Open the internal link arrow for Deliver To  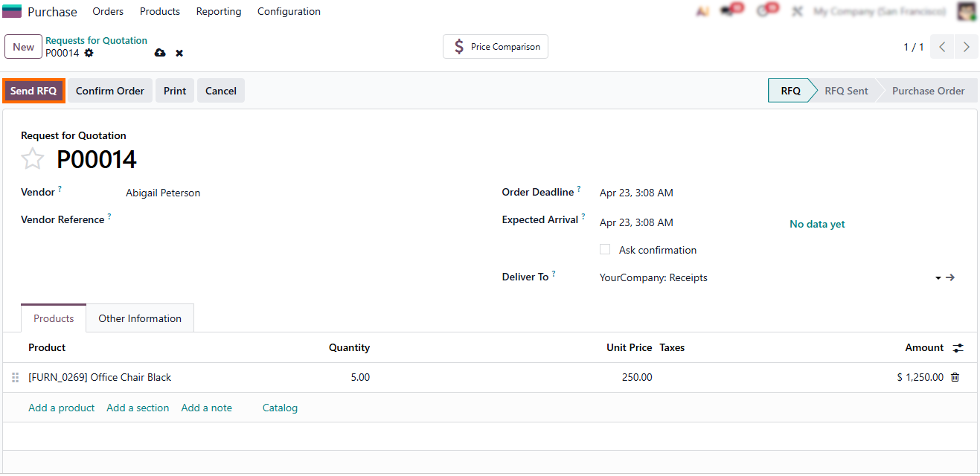[x=950, y=277]
